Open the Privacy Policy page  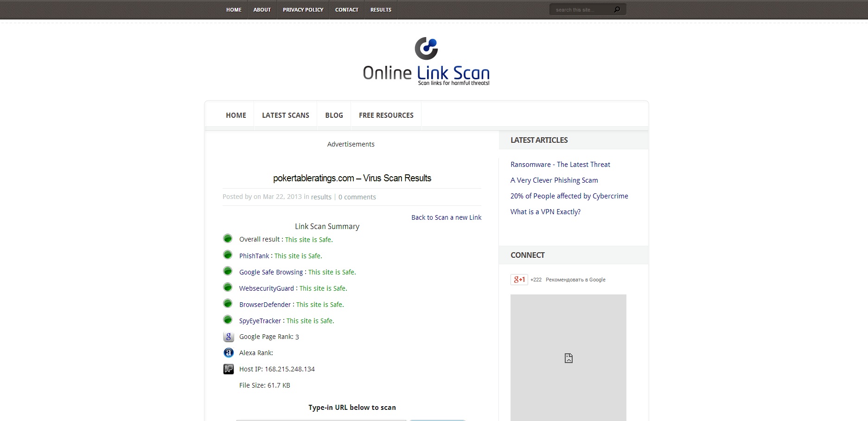[303, 10]
